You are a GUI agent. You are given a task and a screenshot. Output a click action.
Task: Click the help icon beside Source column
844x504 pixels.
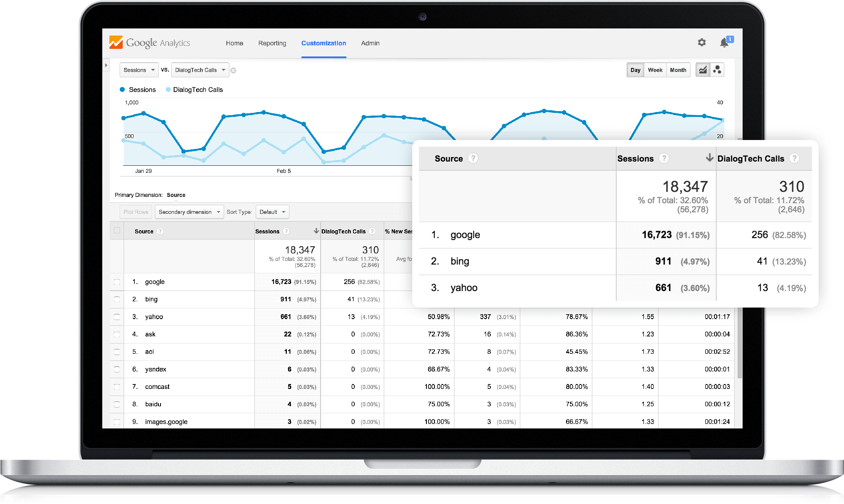[159, 231]
